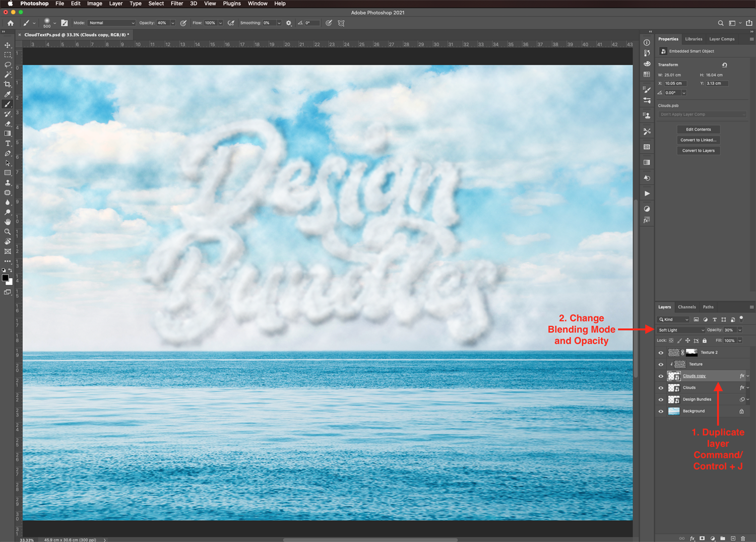
Task: Click the reset transform icon in Properties
Action: pos(724,65)
